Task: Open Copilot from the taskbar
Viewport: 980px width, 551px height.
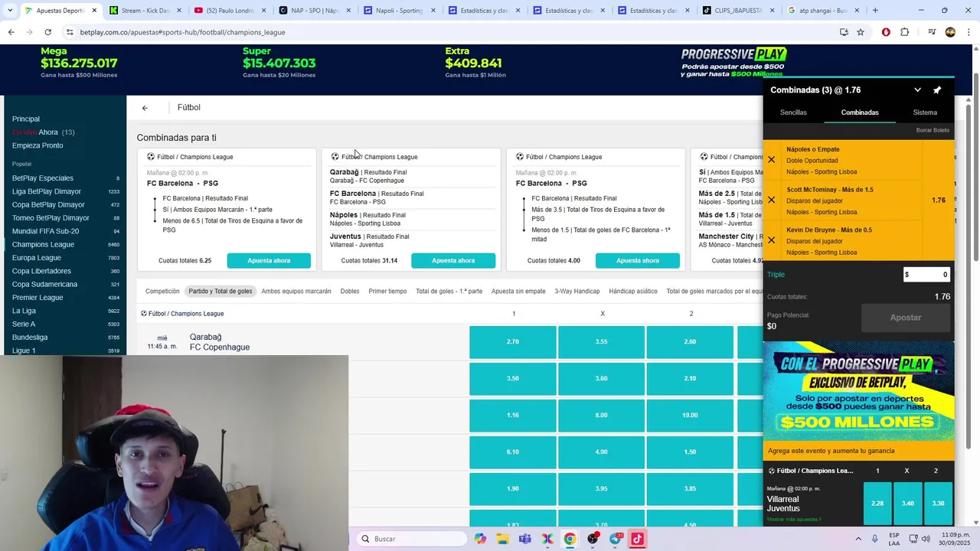Action: 480,539
